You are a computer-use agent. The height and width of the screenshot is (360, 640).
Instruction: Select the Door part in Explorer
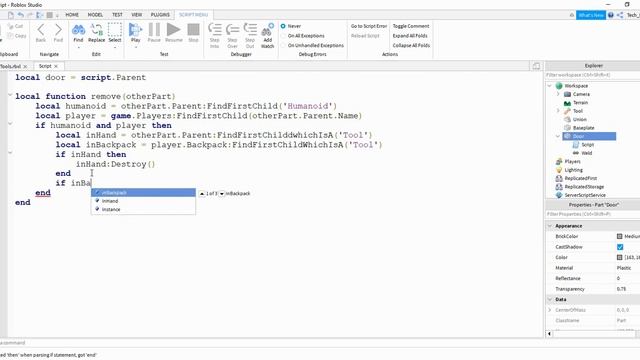[x=589, y=136]
